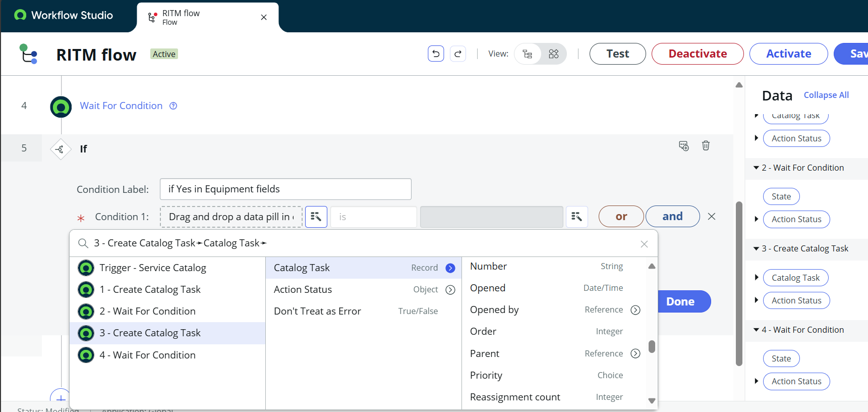The image size is (868, 412).
Task: Switch to the RITM flow tab
Action: click(x=207, y=17)
